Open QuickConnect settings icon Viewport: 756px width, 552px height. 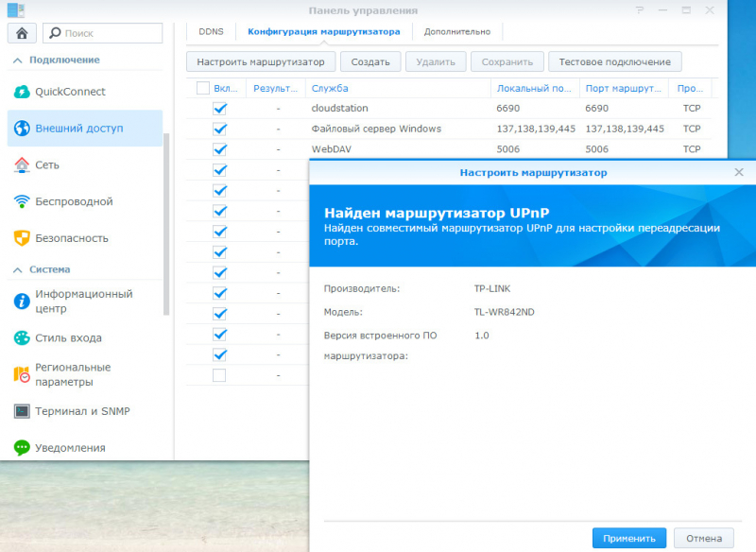[x=22, y=92]
